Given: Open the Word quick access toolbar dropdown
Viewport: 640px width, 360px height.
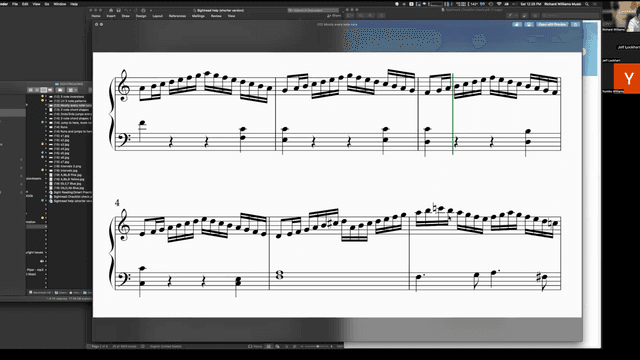Looking at the screenshot, I should tap(151, 10).
